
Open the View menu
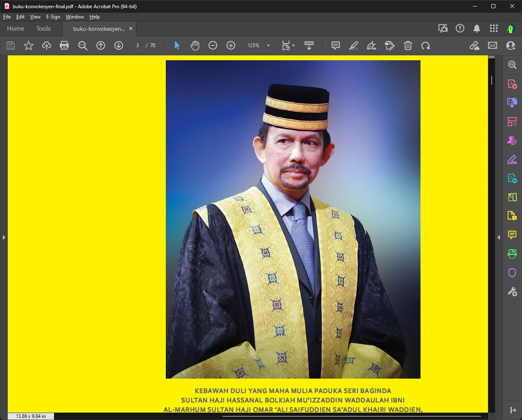tap(35, 17)
